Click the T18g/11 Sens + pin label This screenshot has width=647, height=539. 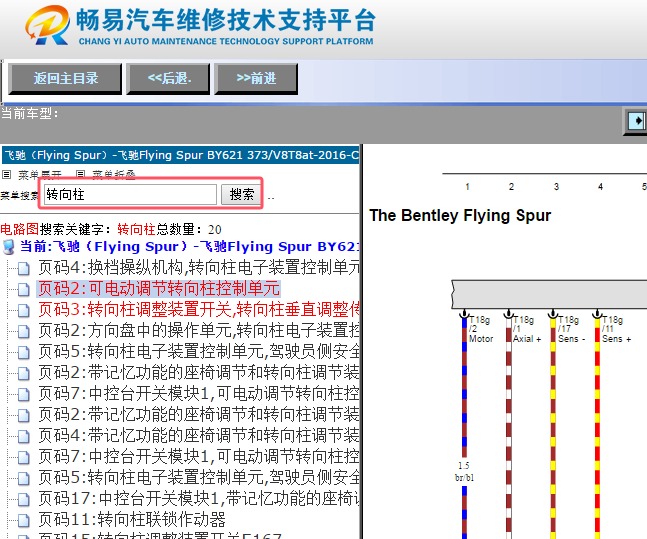click(616, 329)
